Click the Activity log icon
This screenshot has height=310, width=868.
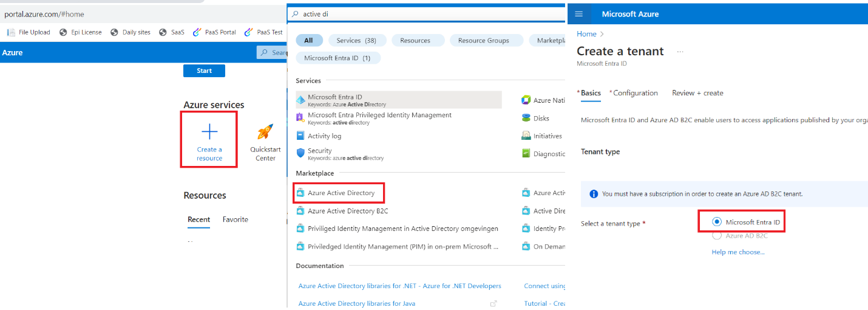coord(300,136)
